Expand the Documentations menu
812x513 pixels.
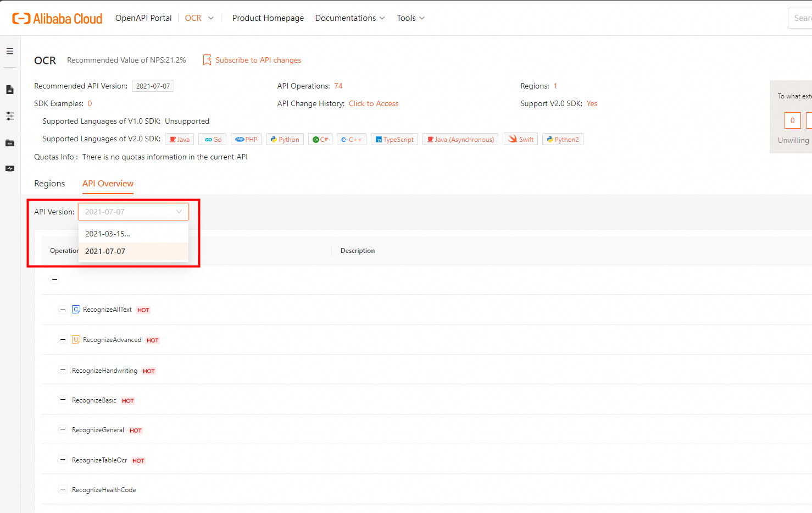(x=350, y=18)
